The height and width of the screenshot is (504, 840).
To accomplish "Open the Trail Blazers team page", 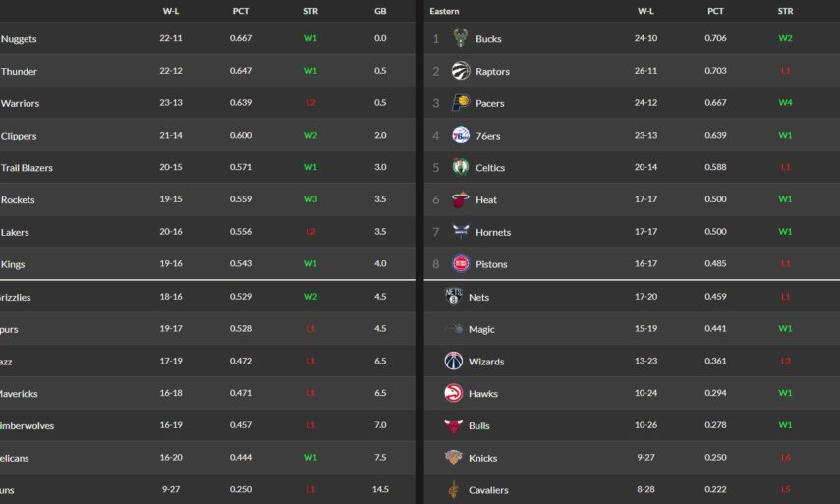I will (27, 168).
